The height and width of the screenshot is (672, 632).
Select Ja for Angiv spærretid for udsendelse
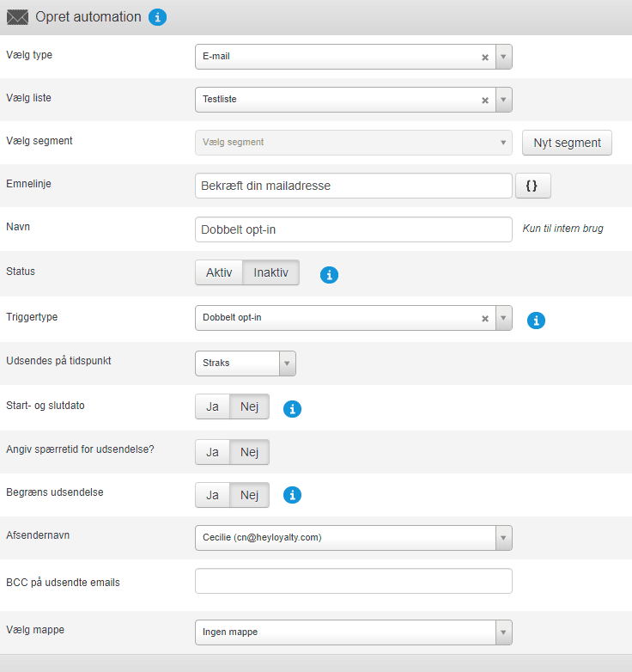(x=212, y=452)
